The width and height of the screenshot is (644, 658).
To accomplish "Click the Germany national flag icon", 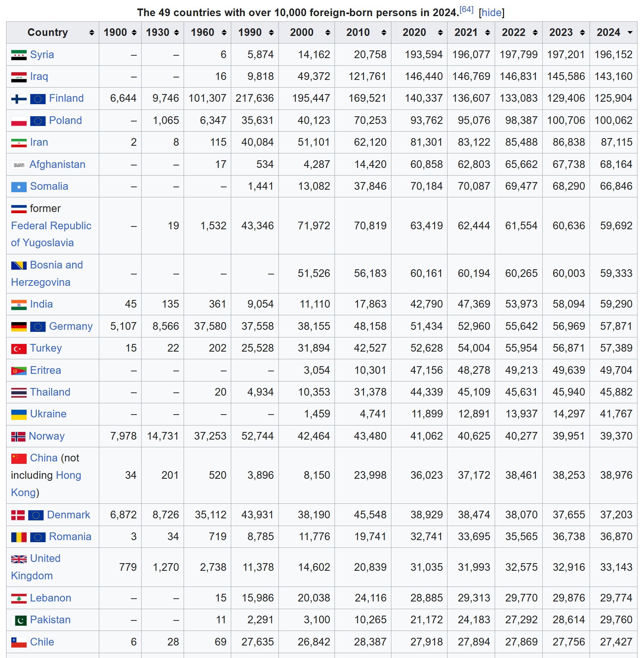I will point(19,327).
